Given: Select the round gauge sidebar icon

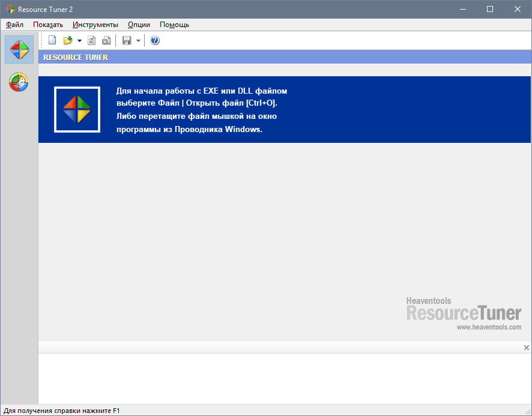Looking at the screenshot, I should (x=19, y=82).
